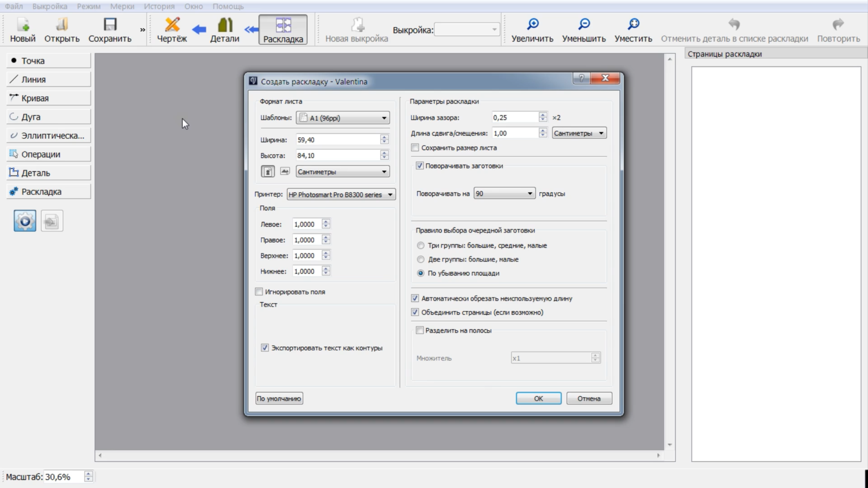Click Длина сдвига/смещения field 1,00
The height and width of the screenshot is (488, 868).
515,133
